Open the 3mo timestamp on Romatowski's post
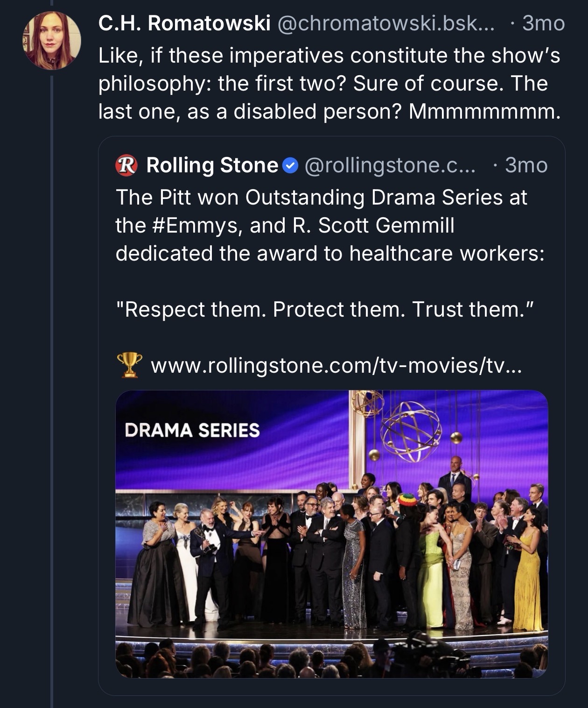The width and height of the screenshot is (588, 708). point(543,23)
